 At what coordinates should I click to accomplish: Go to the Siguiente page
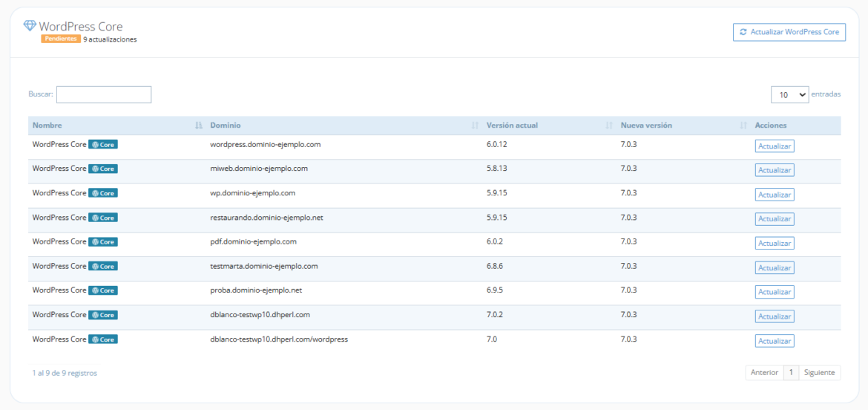pyautogui.click(x=819, y=373)
